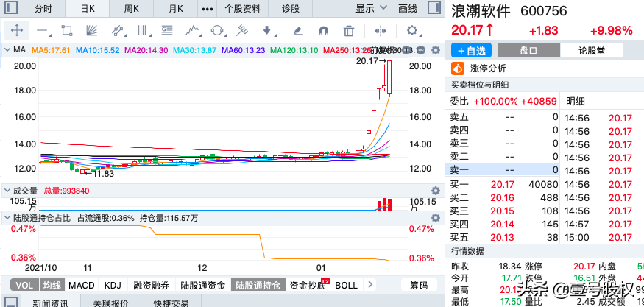Viewport: 644px width, 307px height.
Task: Click the trash bin delete drawings icon
Action: click(349, 30)
